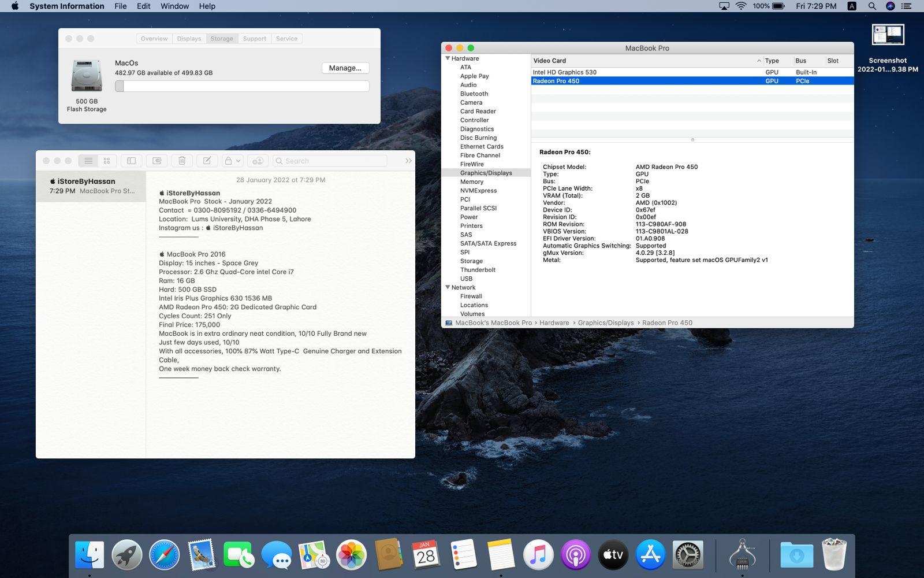Switch Notes to gallery view
The image size is (924, 578).
[107, 161]
